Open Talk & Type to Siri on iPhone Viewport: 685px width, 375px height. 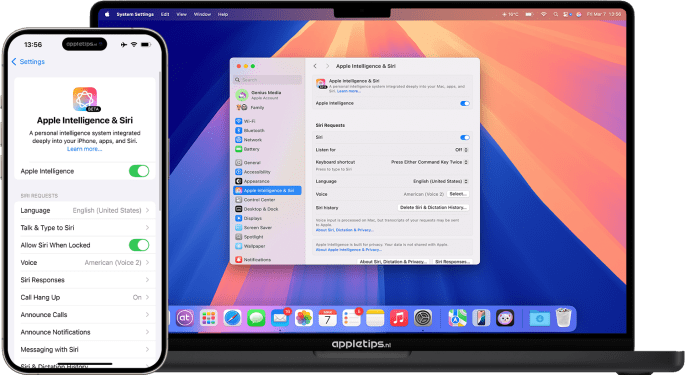85,228
